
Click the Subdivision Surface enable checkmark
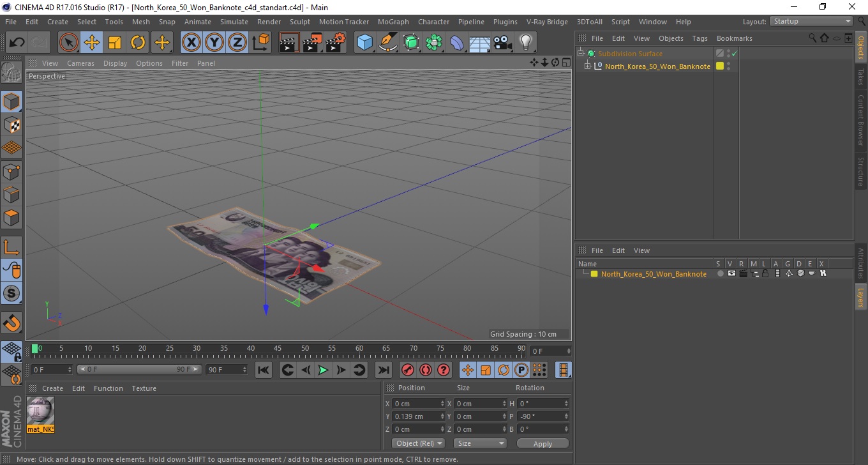[x=735, y=54]
